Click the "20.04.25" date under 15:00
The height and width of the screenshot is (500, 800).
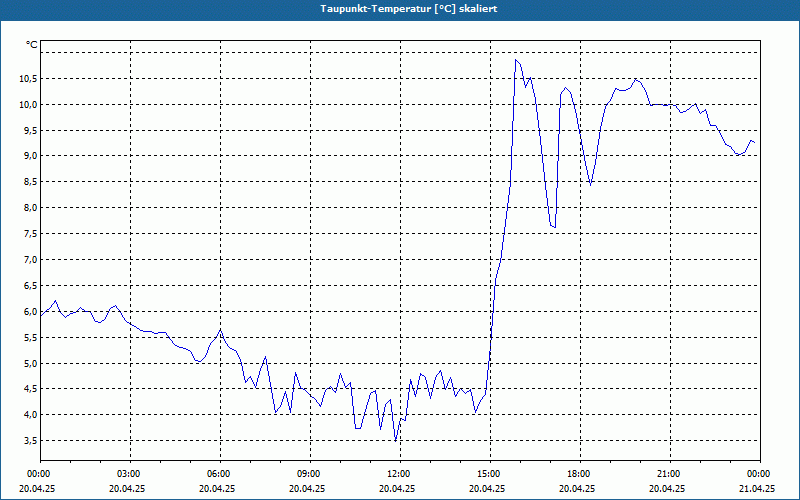487,488
